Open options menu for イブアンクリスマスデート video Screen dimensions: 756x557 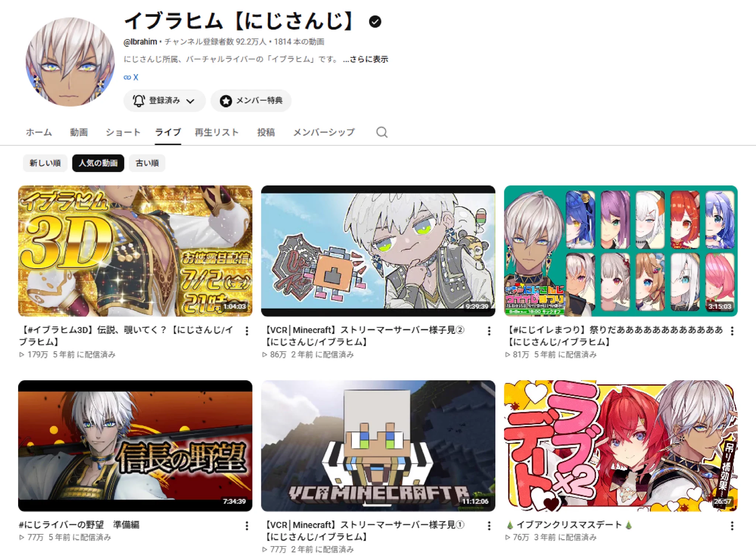[732, 526]
